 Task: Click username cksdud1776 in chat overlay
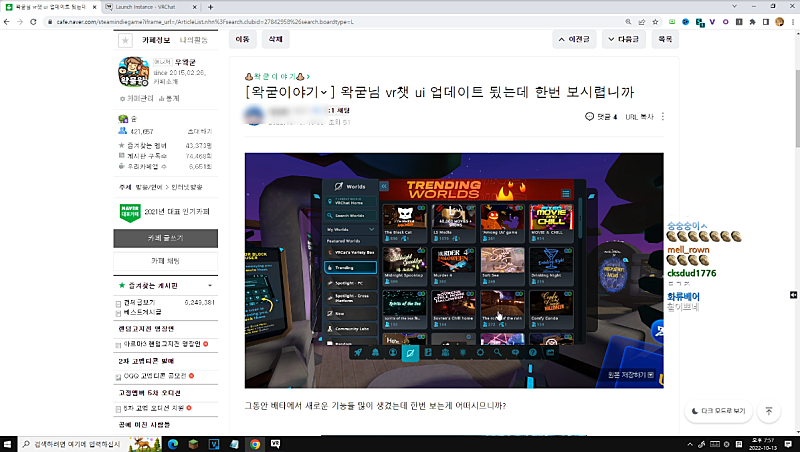point(691,273)
